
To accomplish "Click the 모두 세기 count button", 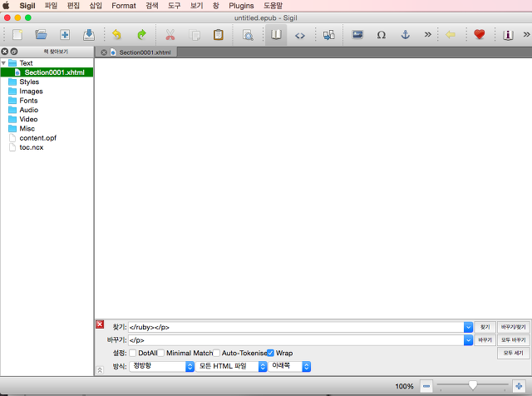I will click(x=514, y=354).
